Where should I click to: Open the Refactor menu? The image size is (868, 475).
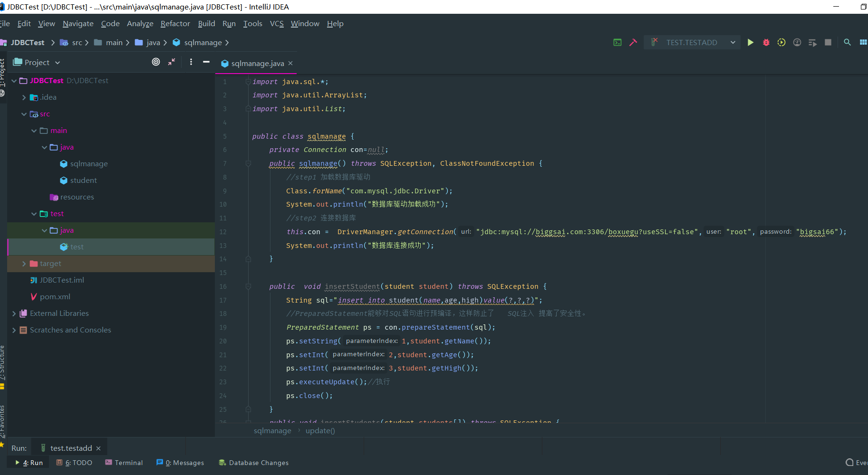(175, 24)
